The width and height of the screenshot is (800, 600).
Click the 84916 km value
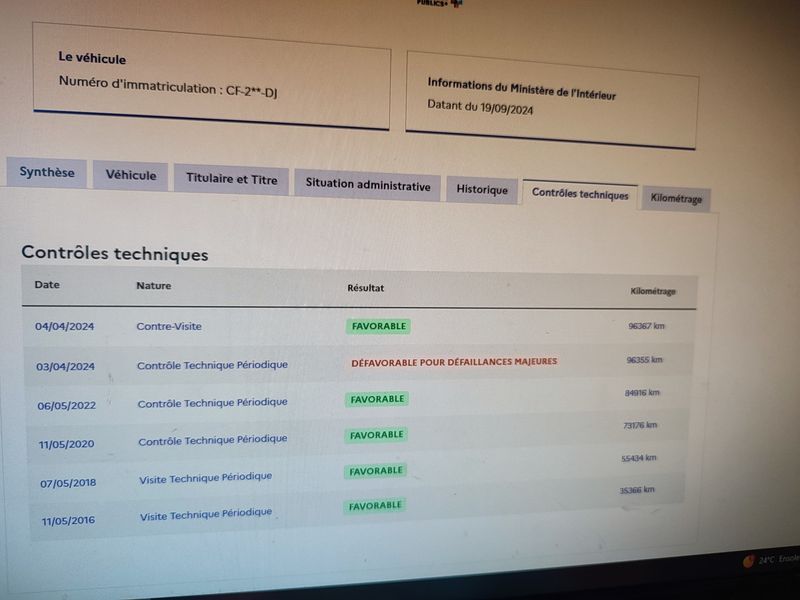coord(642,393)
